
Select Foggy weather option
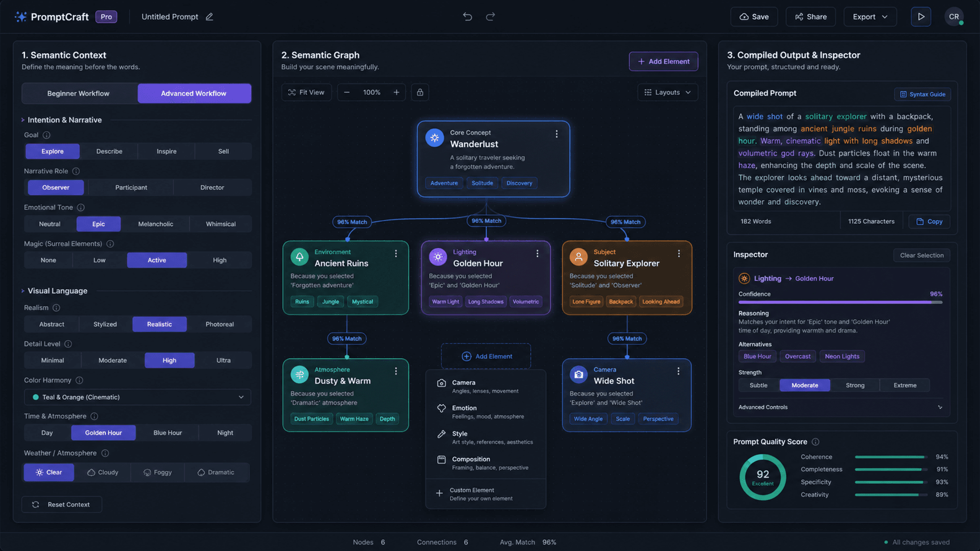157,473
